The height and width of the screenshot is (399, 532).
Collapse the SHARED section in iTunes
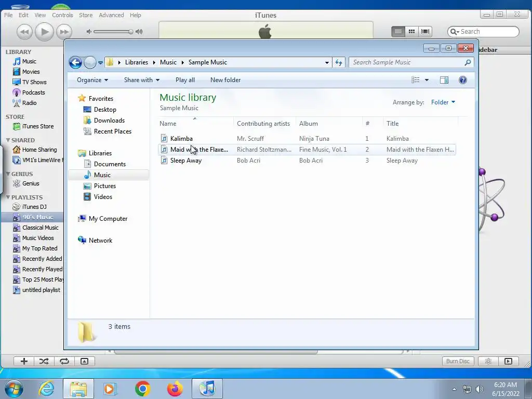pos(8,140)
